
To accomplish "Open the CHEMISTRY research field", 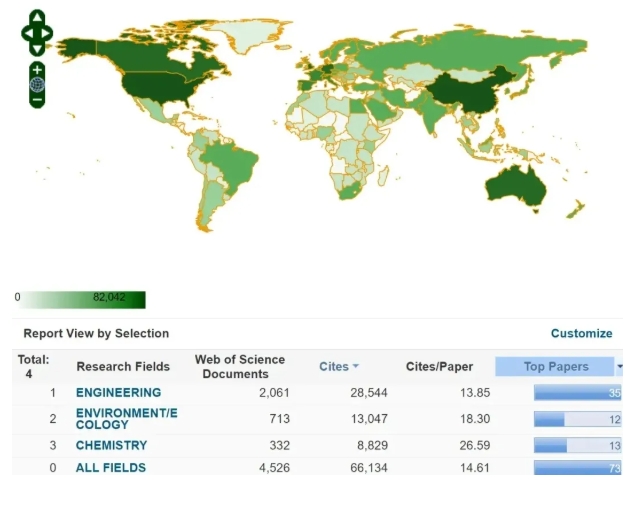I will tap(111, 445).
